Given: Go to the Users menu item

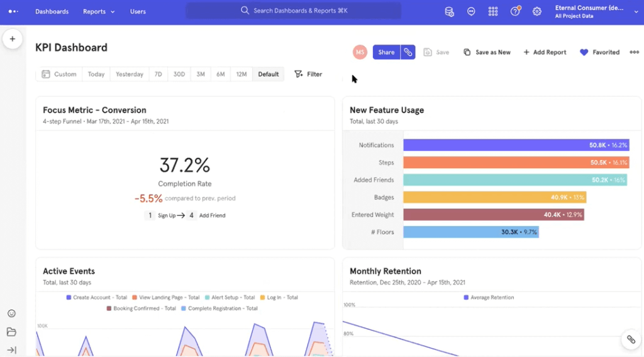Looking at the screenshot, I should (138, 11).
